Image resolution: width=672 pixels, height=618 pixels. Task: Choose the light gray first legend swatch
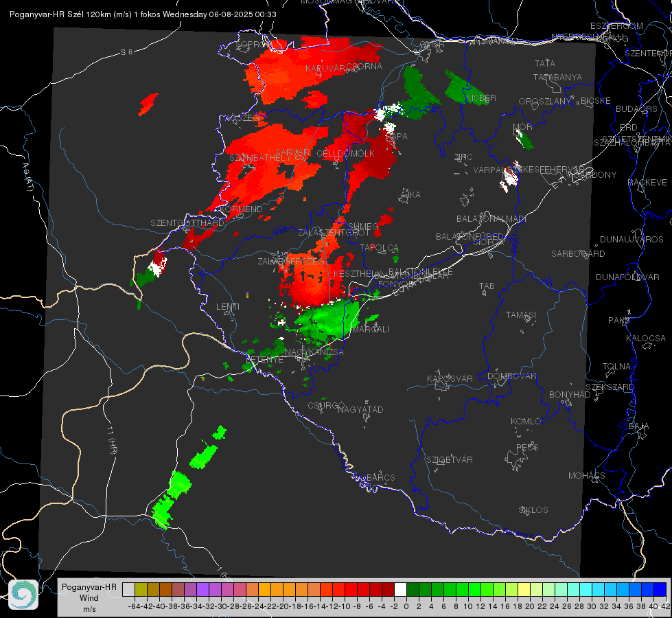coord(128,589)
